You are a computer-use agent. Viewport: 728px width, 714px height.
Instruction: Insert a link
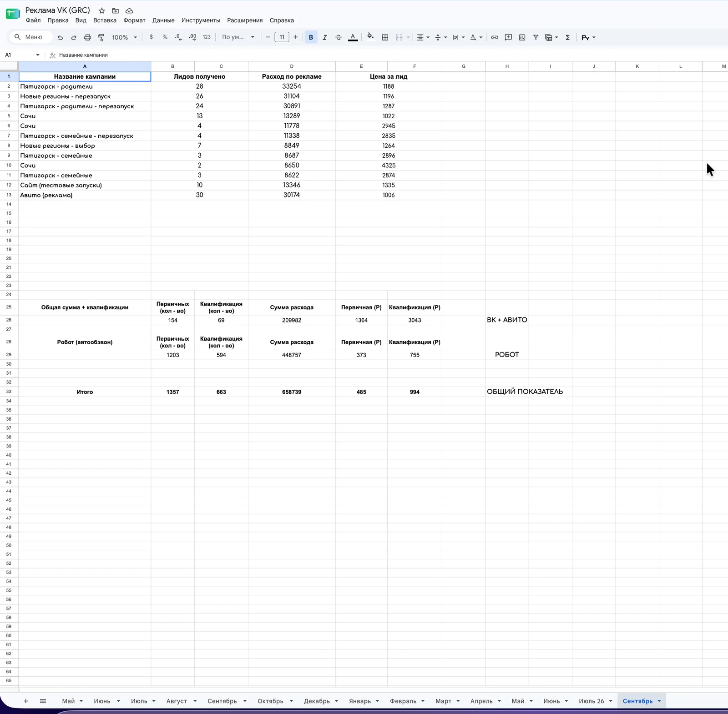pos(495,37)
